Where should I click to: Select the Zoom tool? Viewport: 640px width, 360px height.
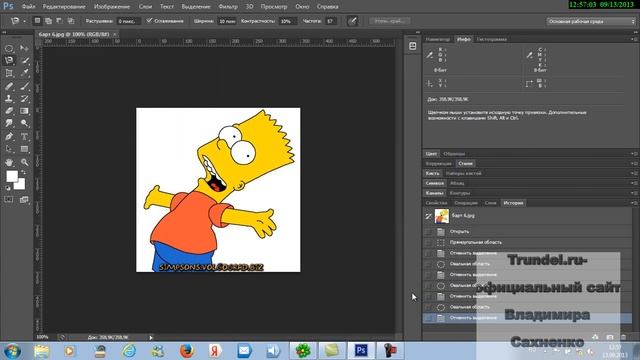coord(24,162)
